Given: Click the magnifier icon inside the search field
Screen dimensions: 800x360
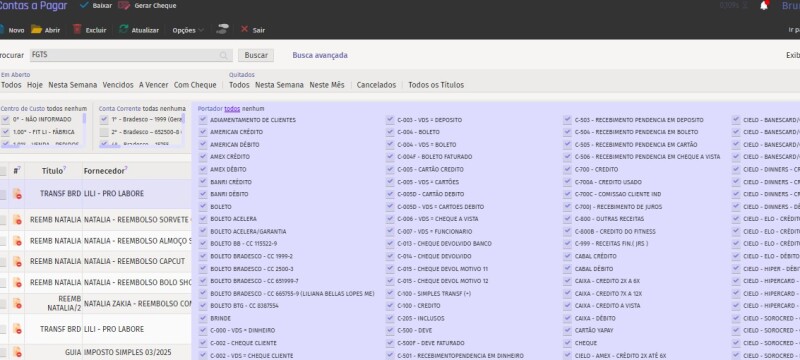Looking at the screenshot, I should [x=223, y=55].
